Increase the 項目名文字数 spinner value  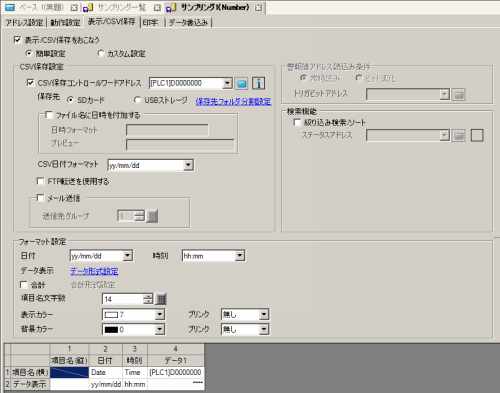click(148, 296)
